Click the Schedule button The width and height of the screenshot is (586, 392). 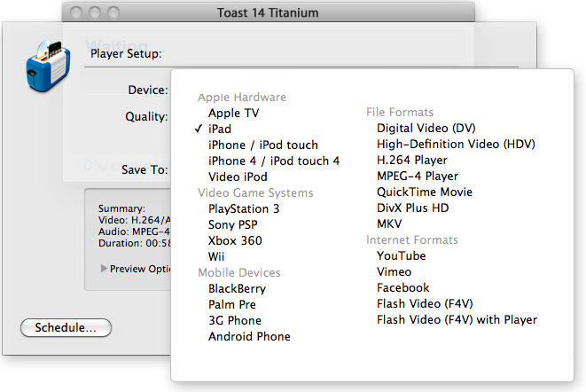coord(66,327)
